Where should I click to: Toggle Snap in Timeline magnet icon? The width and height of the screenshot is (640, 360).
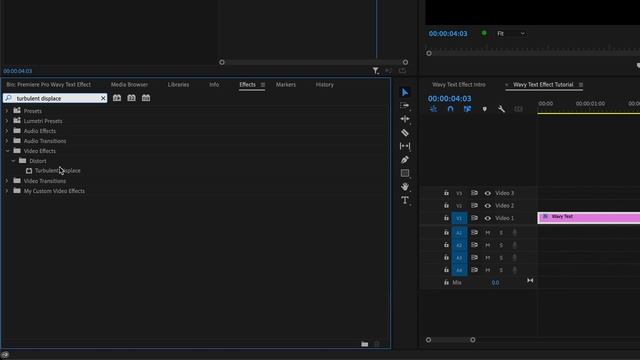point(450,109)
